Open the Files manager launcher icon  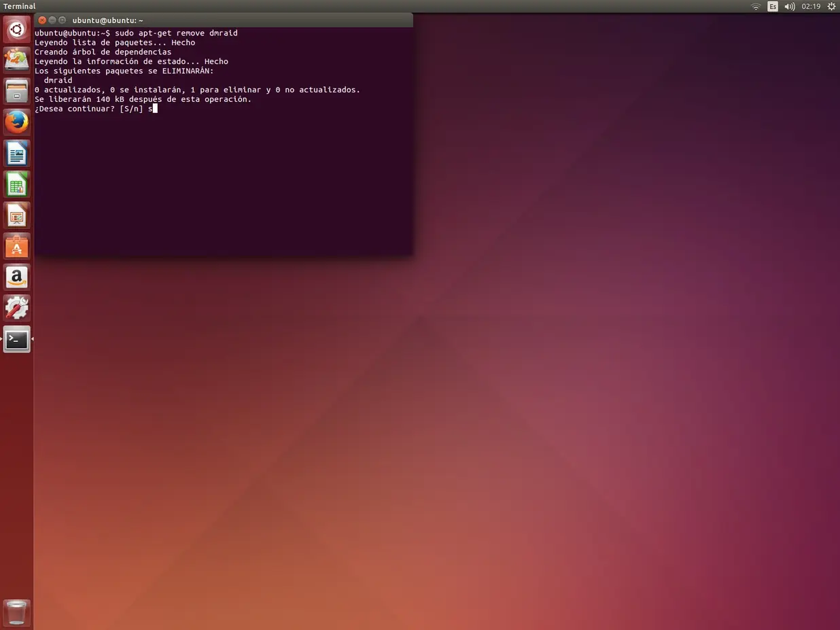tap(16, 91)
